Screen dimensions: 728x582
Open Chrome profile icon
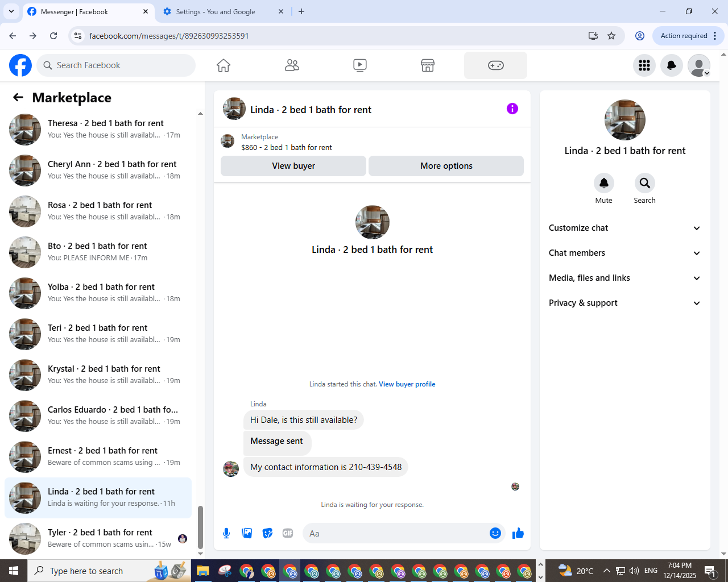point(640,36)
